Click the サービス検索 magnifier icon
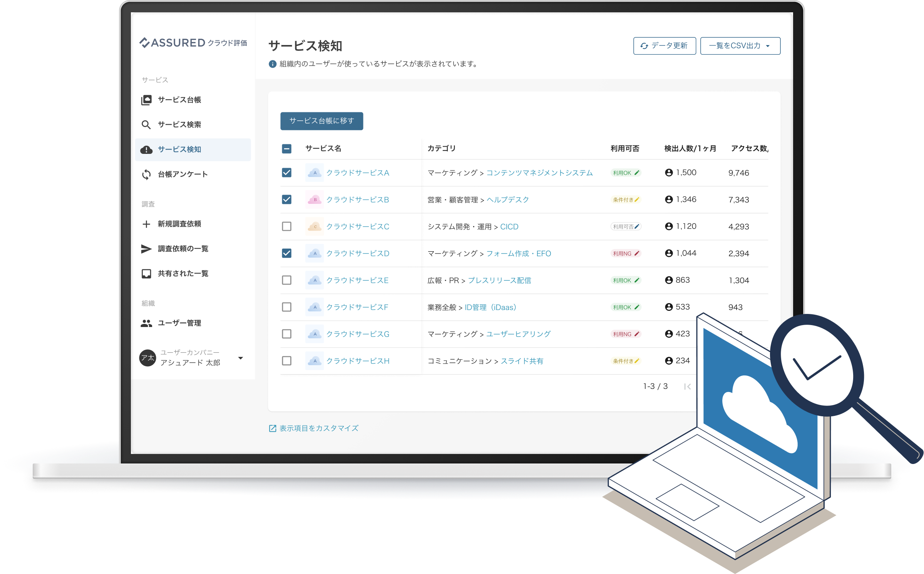The image size is (924, 574). (x=146, y=125)
